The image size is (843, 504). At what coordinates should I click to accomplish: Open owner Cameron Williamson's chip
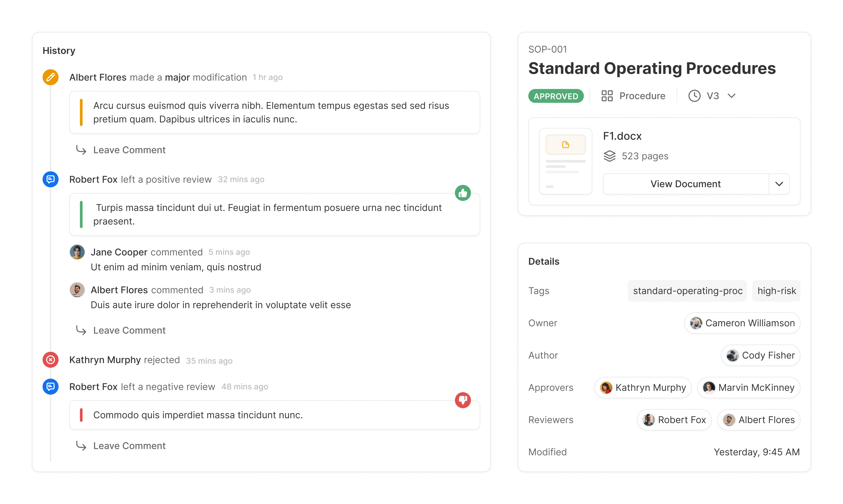coord(742,323)
